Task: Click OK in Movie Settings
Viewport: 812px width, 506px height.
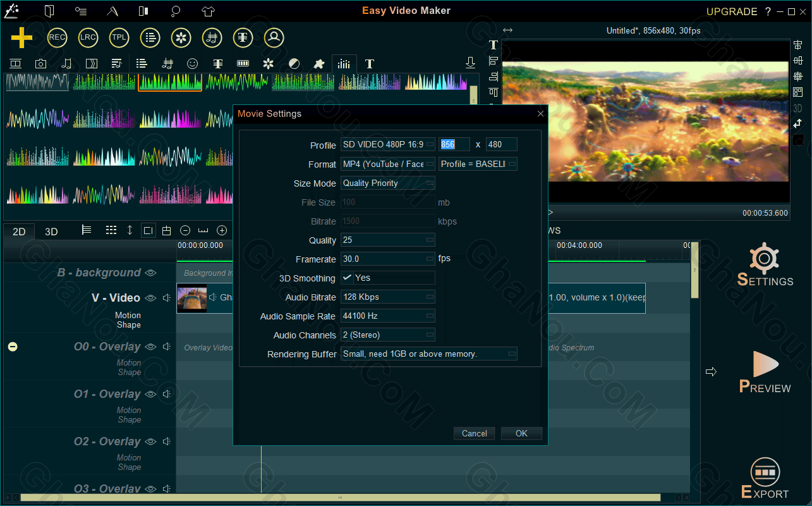Action: point(521,433)
